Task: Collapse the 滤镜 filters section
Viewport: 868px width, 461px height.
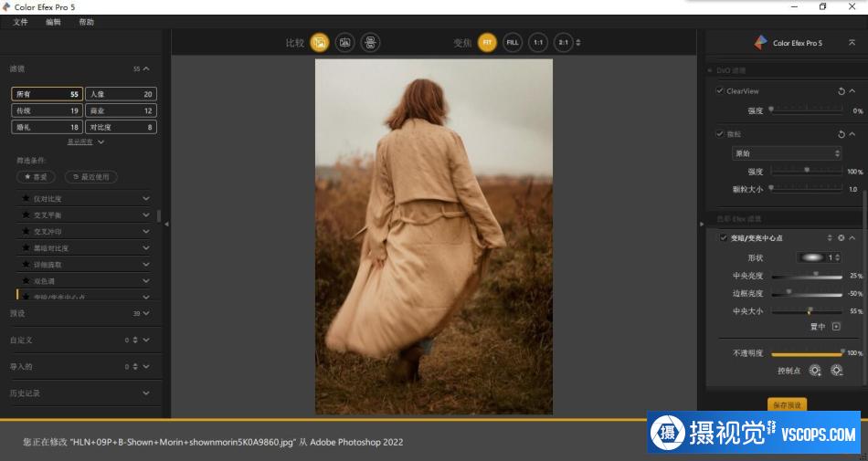Action: pos(146,69)
